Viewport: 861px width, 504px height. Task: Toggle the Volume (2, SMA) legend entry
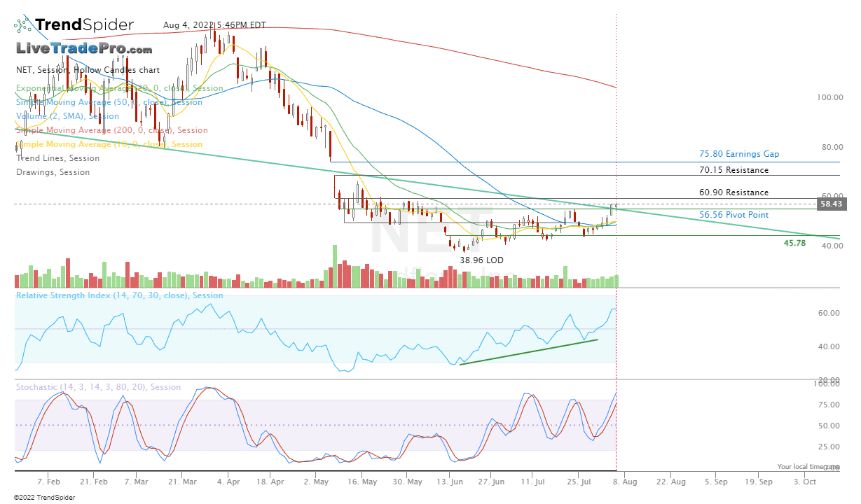click(x=67, y=116)
